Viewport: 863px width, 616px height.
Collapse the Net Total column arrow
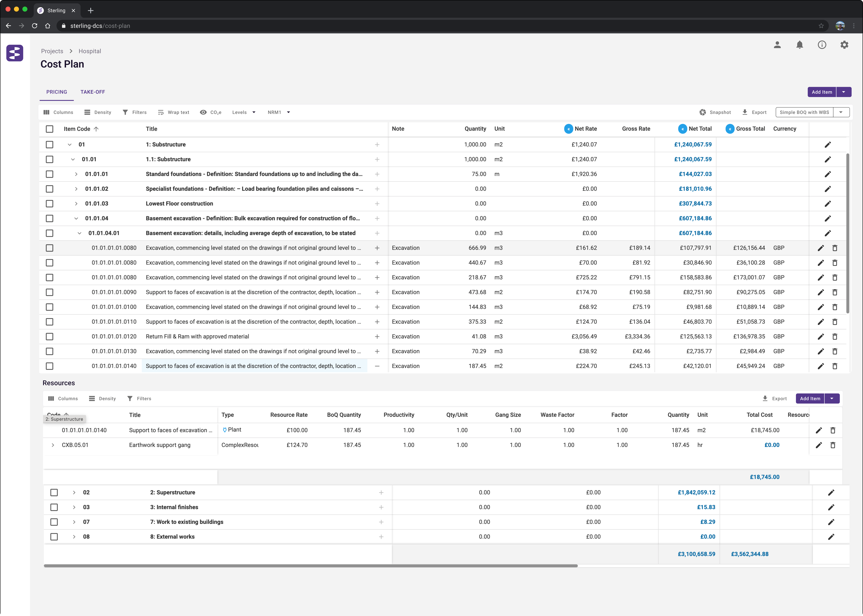(x=682, y=129)
